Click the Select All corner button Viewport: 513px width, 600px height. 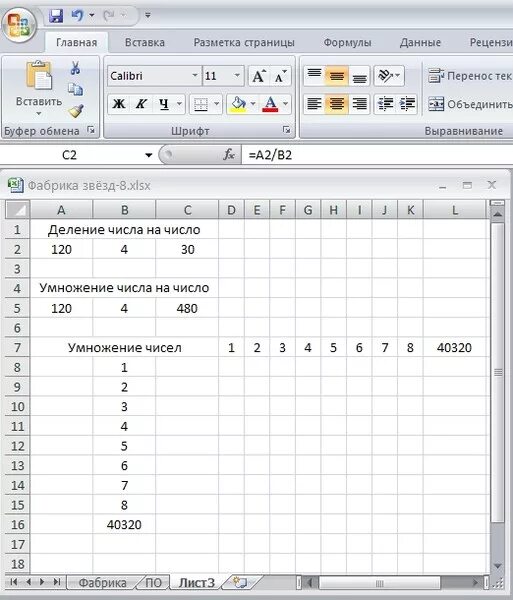pyautogui.click(x=17, y=209)
